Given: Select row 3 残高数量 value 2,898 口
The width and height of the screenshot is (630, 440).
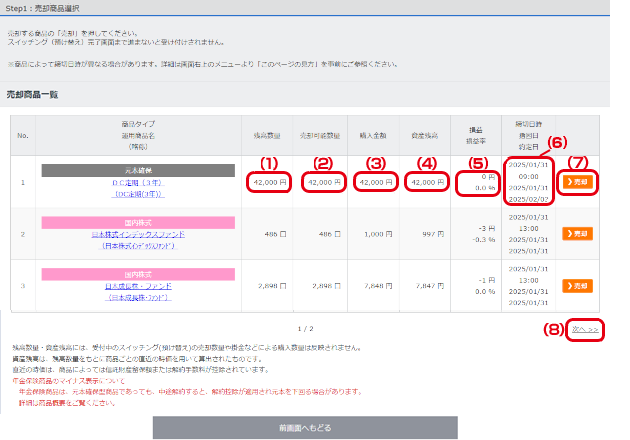Looking at the screenshot, I should [x=272, y=286].
